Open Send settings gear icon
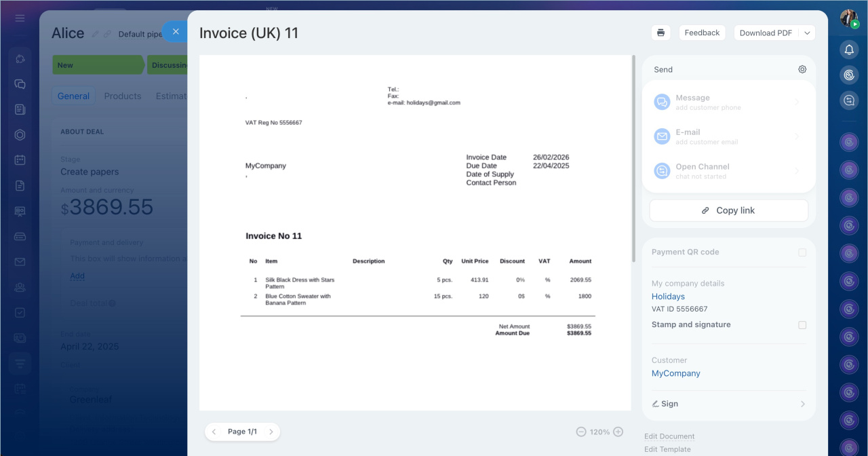Viewport: 868px width, 456px height. [x=802, y=69]
